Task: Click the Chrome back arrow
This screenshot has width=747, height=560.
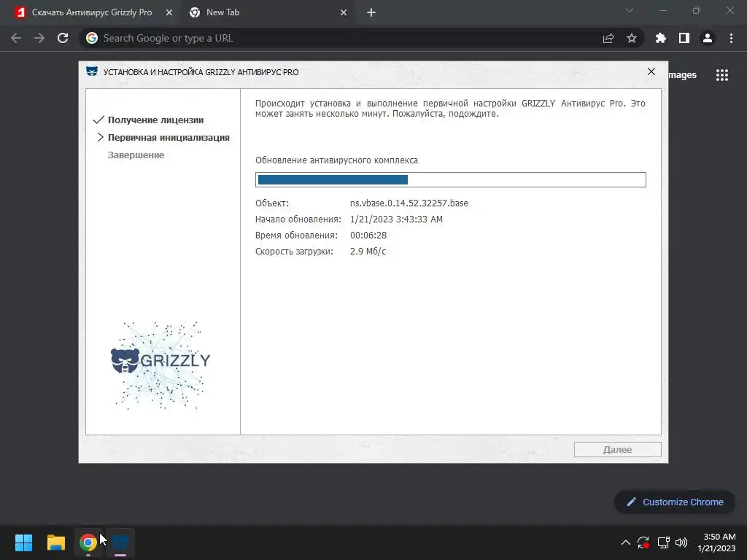Action: tap(16, 38)
